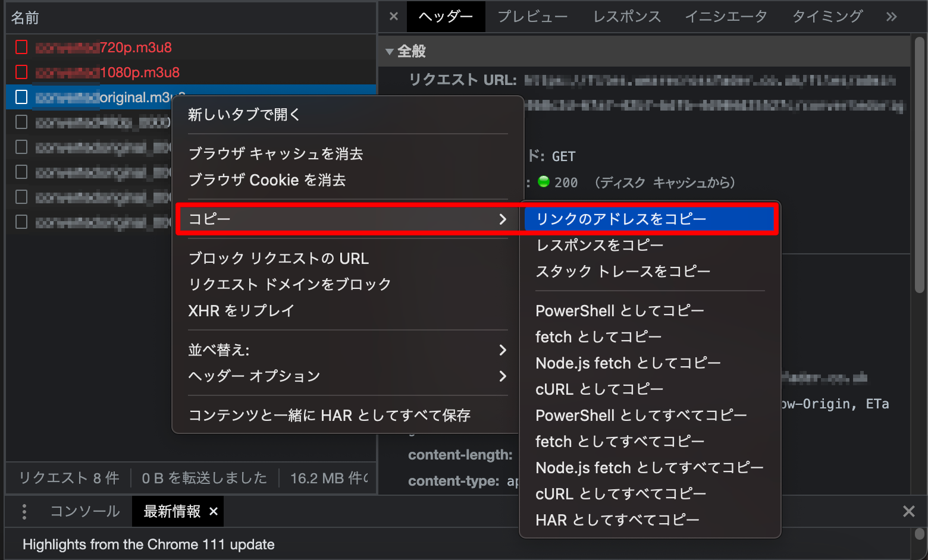Screen dimensions: 928x560
Task: Choose ブラウザ Cookie を消去
Action: coord(347,180)
